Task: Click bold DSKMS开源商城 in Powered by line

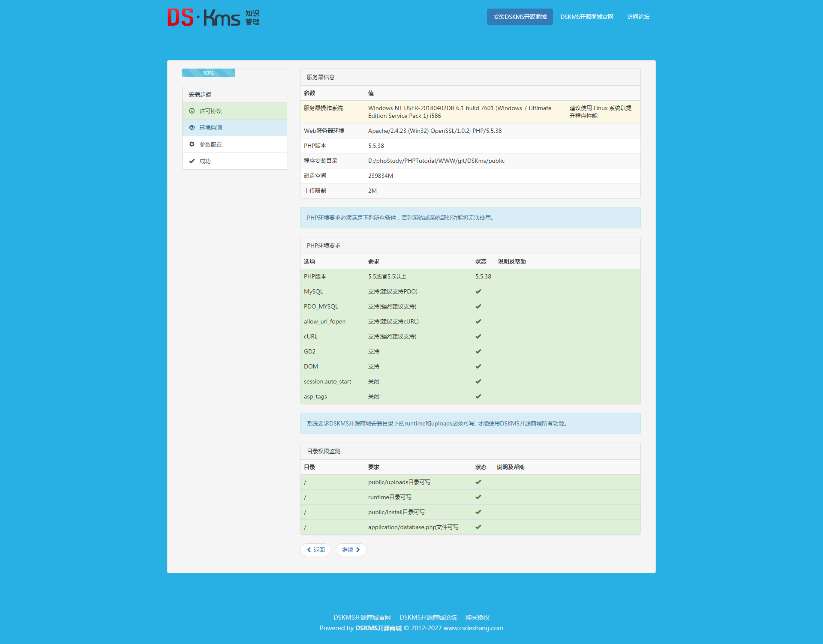Action: coord(378,628)
